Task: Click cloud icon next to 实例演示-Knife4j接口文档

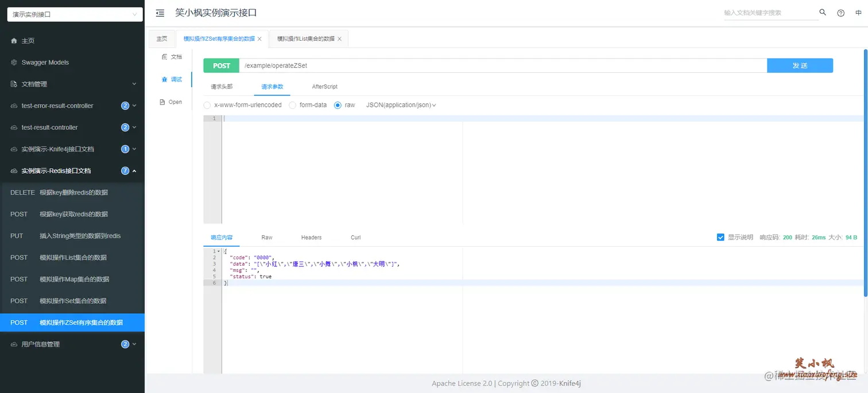Action: pyautogui.click(x=14, y=149)
